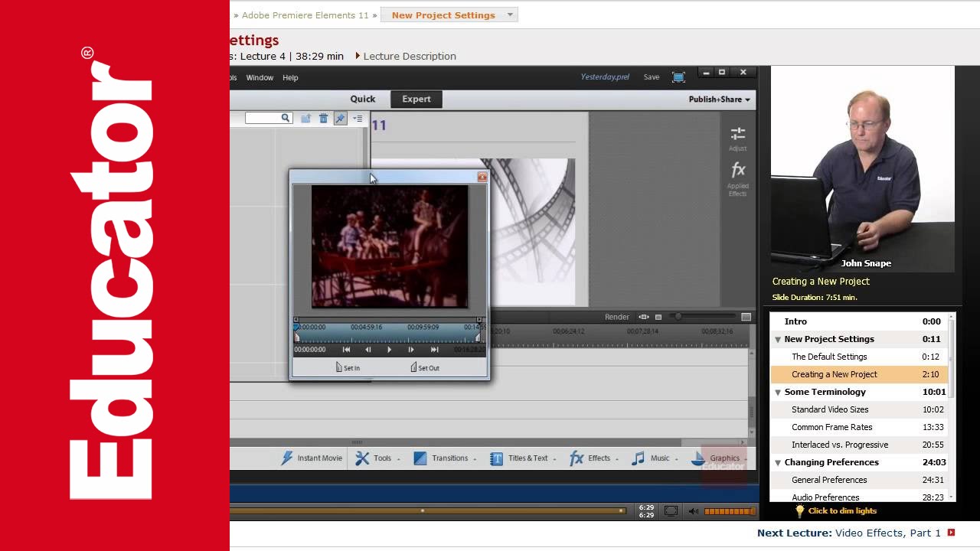
Task: Toggle the pin icon in project panel
Action: click(340, 118)
